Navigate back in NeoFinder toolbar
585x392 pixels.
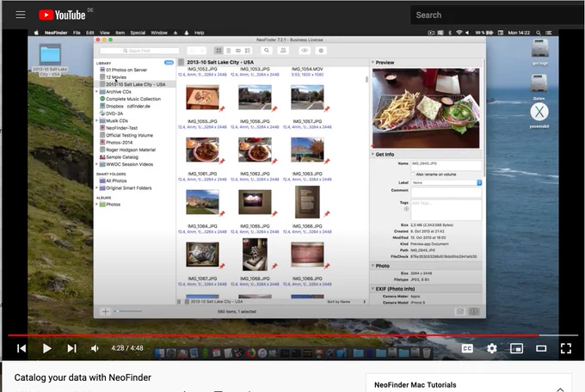(192, 51)
